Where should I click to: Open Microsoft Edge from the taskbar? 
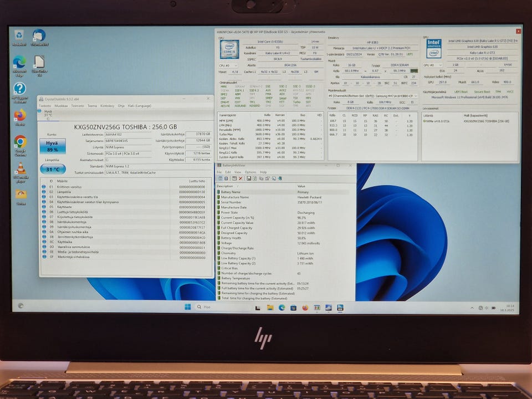[282, 308]
